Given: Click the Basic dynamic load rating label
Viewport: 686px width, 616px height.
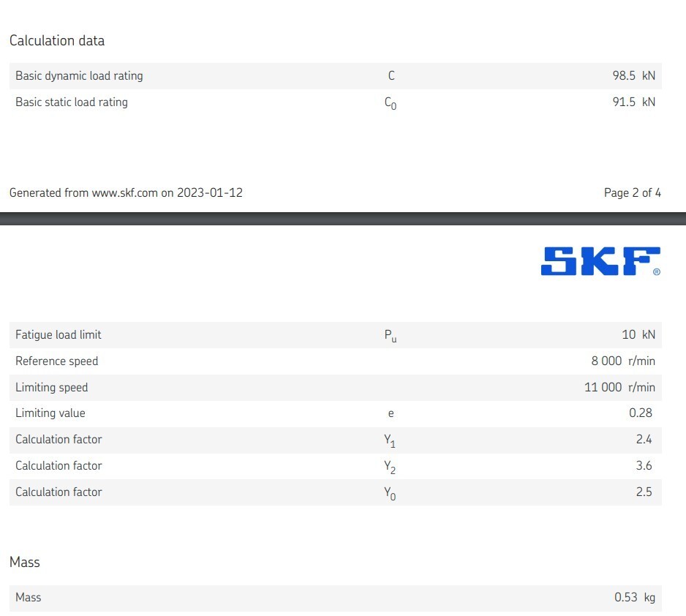Looking at the screenshot, I should (x=79, y=75).
